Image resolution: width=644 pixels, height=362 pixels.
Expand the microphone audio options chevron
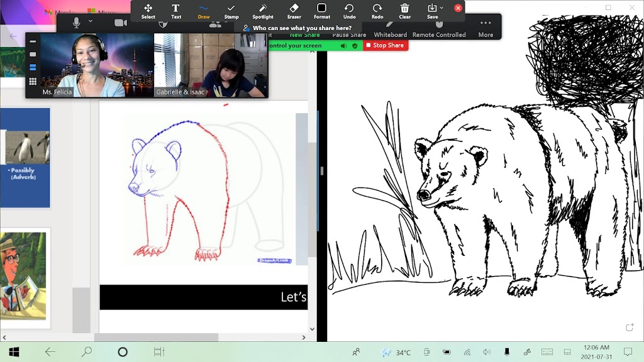tap(91, 21)
